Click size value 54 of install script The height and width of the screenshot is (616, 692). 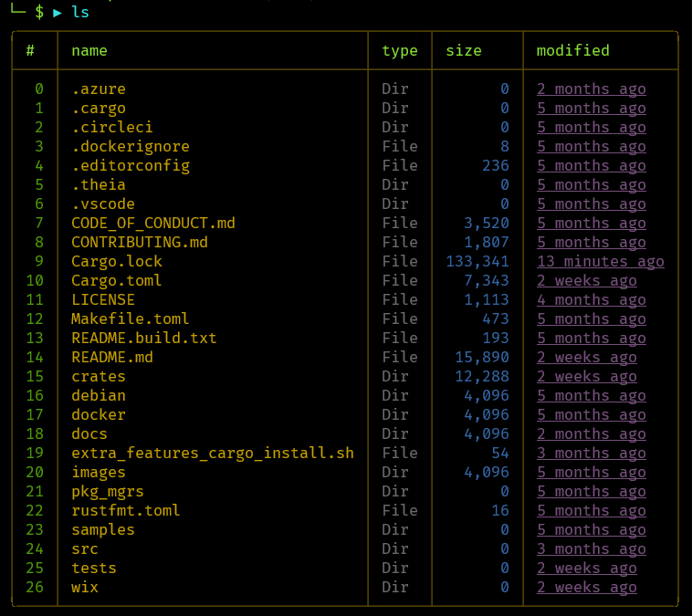tap(500, 454)
